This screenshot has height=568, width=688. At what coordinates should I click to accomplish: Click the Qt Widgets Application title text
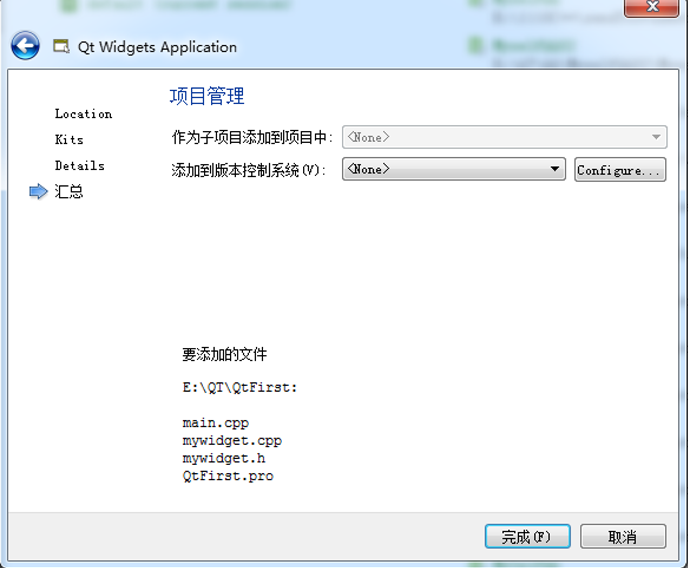coord(158,47)
